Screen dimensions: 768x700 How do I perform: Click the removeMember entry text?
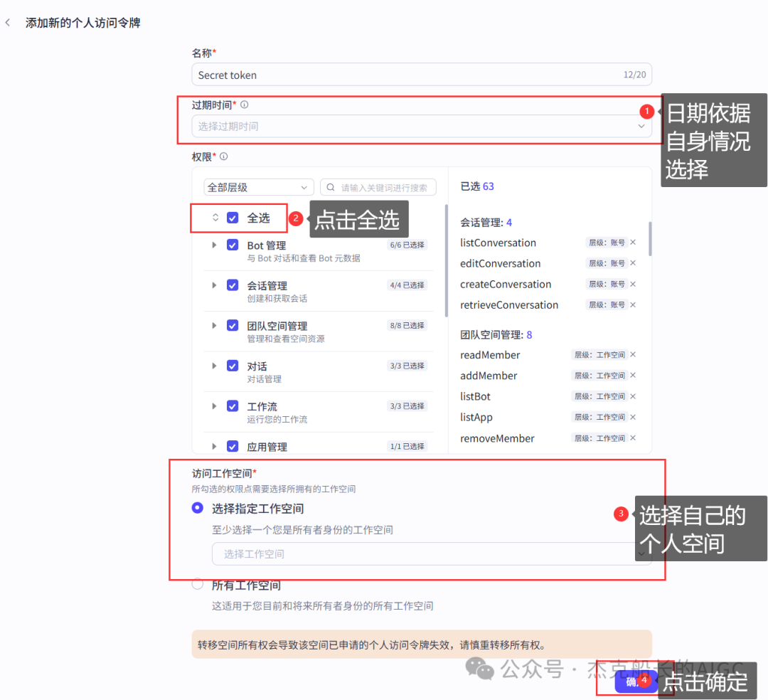[498, 438]
